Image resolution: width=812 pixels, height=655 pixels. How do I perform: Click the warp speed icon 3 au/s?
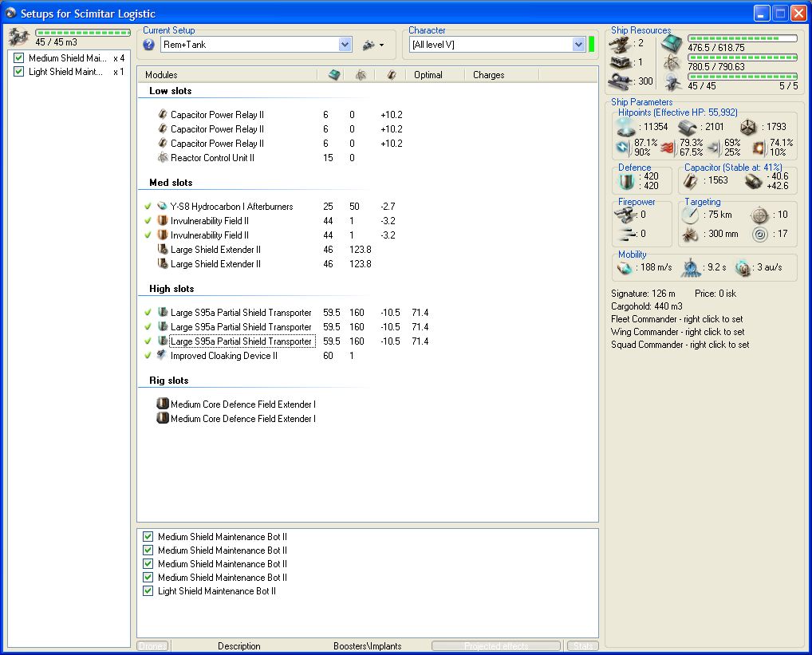pos(743,268)
